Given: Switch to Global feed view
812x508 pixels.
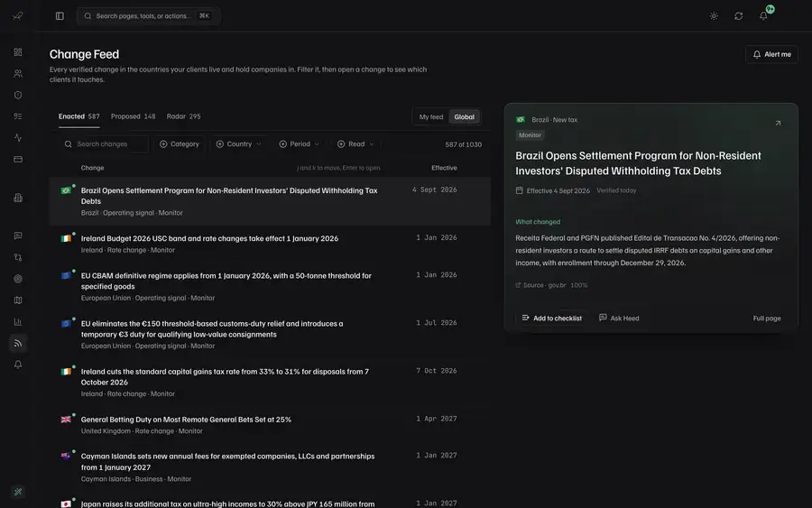Looking at the screenshot, I should [x=464, y=117].
